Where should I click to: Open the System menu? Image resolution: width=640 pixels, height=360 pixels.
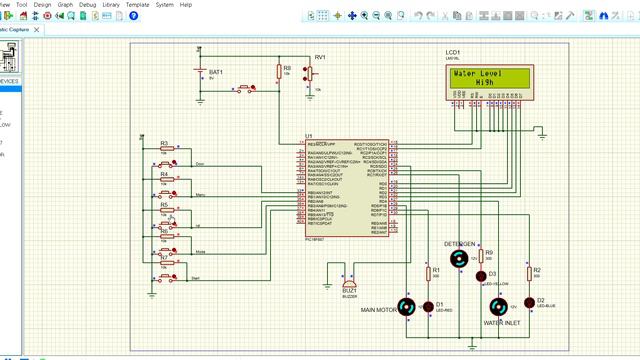164,5
